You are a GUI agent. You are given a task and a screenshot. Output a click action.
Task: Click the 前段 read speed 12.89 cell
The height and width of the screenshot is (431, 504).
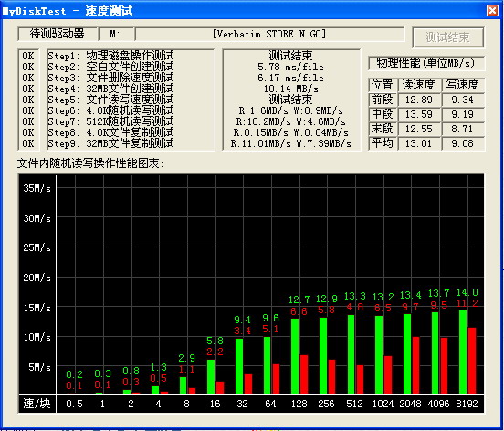click(x=418, y=100)
